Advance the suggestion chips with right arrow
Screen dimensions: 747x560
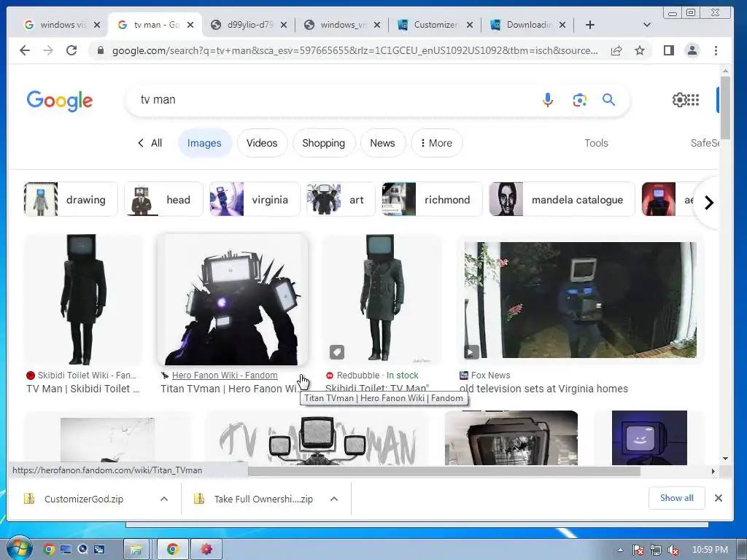(708, 203)
